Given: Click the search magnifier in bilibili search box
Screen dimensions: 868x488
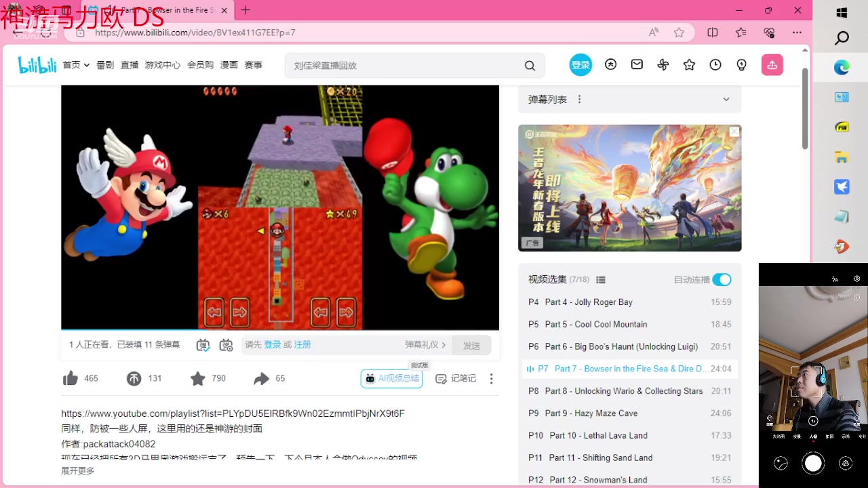Looking at the screenshot, I should coord(530,66).
